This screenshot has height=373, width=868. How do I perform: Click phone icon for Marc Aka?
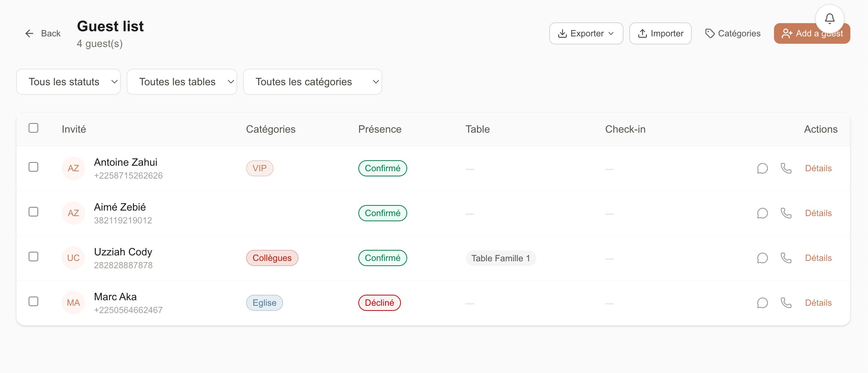pos(786,303)
